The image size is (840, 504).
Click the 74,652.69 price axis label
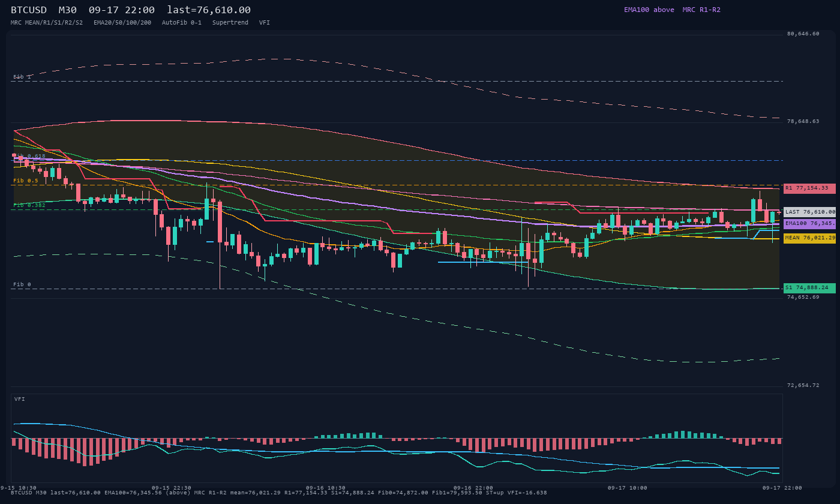tap(803, 297)
